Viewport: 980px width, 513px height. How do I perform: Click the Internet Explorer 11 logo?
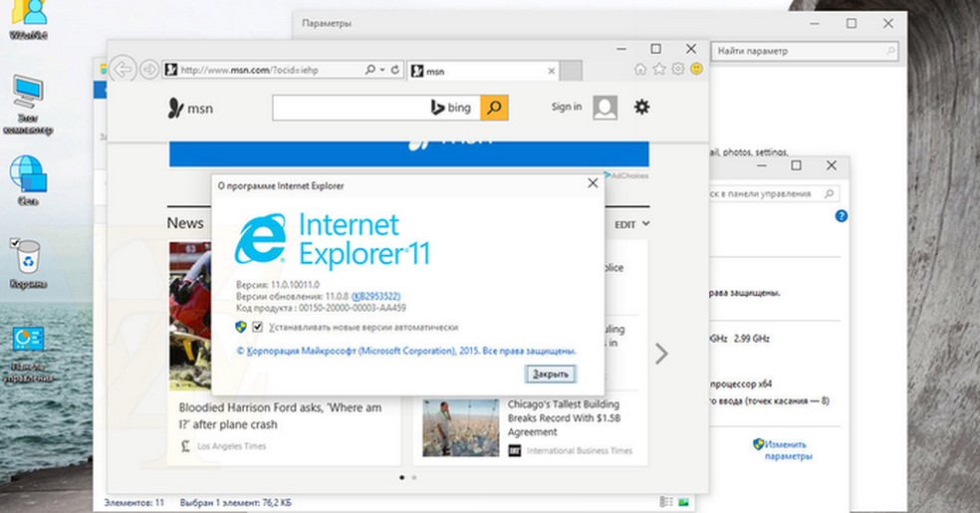tap(332, 239)
